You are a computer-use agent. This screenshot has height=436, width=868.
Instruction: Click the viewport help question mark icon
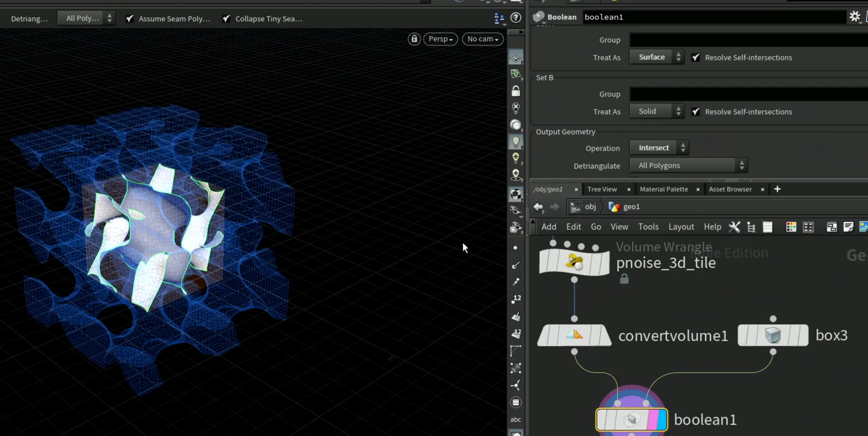pos(516,18)
